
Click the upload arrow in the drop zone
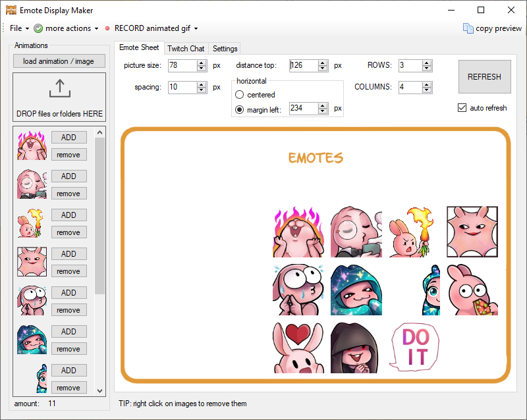(59, 88)
